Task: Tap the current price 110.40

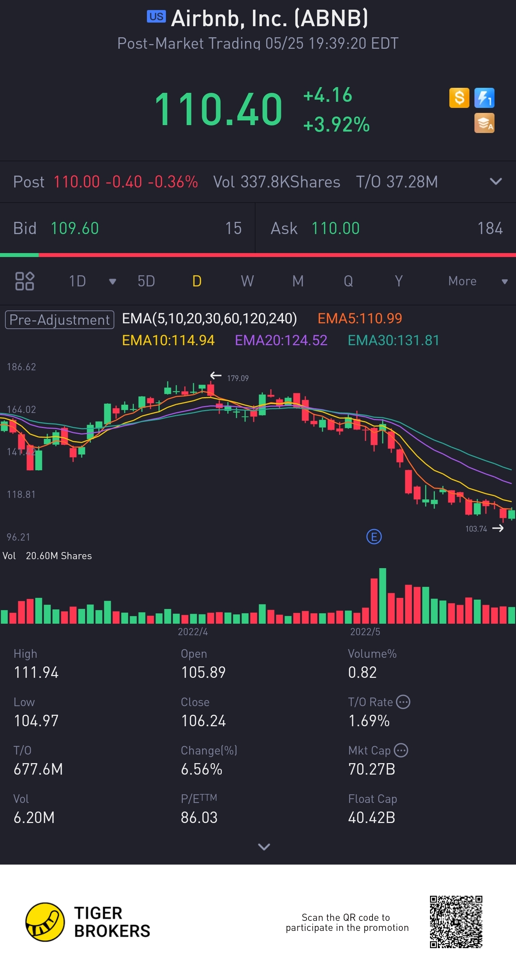Action: tap(218, 110)
